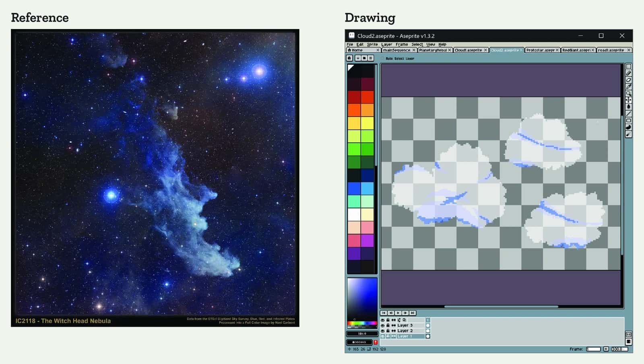
Task: Toggle the lock on Layer 3
Action: pyautogui.click(x=388, y=325)
